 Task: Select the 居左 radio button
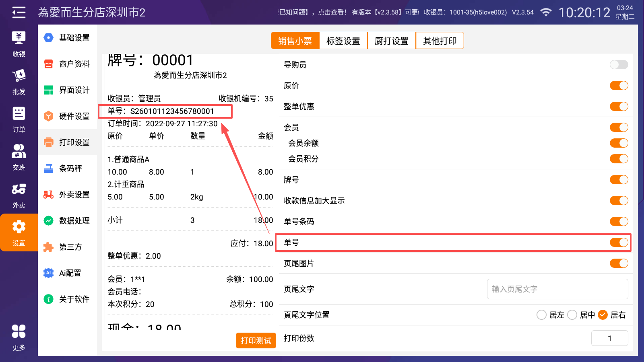tap(541, 315)
